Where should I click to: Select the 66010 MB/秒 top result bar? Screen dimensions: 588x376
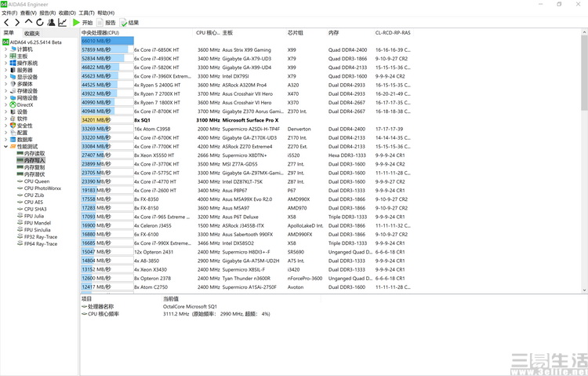[107, 41]
